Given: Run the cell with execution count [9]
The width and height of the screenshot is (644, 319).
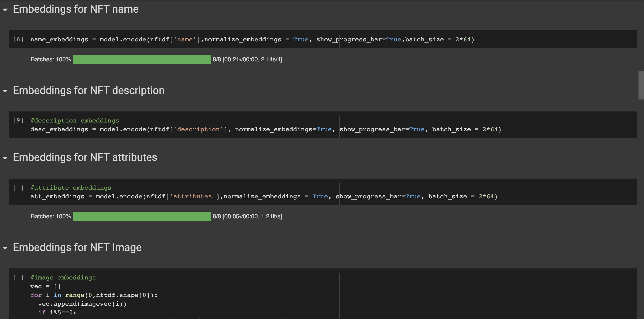Looking at the screenshot, I should coord(18,121).
